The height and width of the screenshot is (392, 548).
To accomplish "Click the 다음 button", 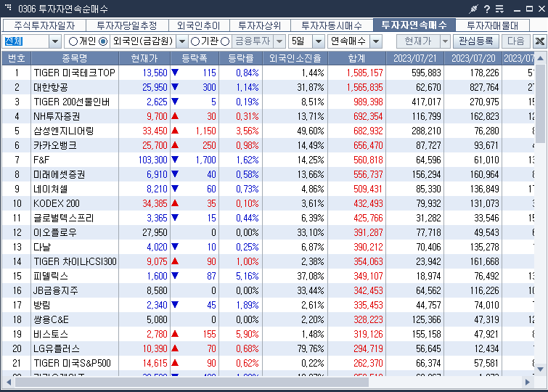I will click(x=516, y=41).
